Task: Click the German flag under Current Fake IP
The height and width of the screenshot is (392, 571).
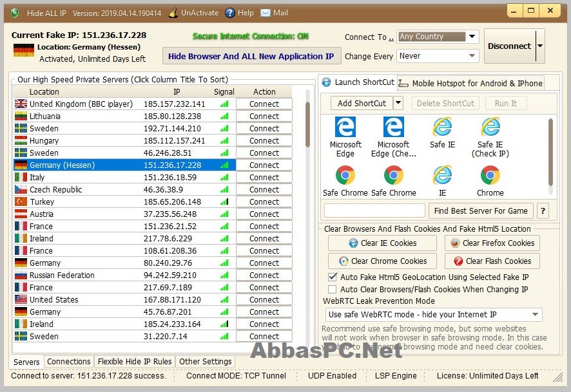Action: pos(24,50)
